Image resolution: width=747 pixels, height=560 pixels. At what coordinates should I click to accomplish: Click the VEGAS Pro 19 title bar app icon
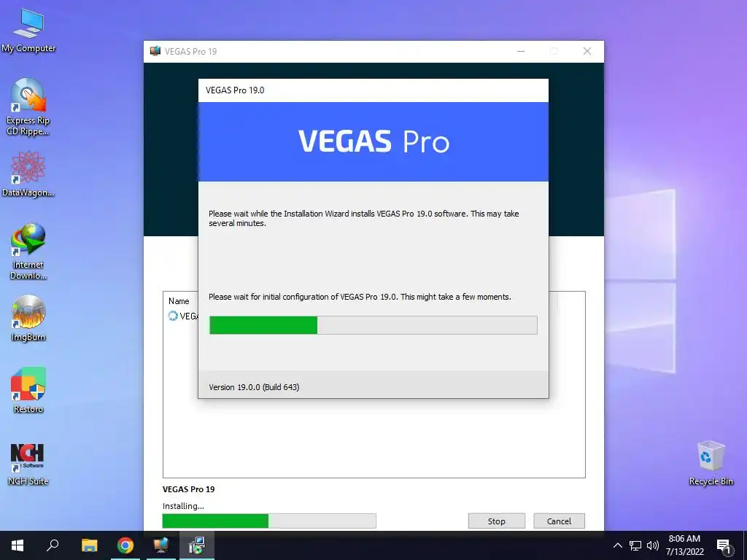(155, 51)
